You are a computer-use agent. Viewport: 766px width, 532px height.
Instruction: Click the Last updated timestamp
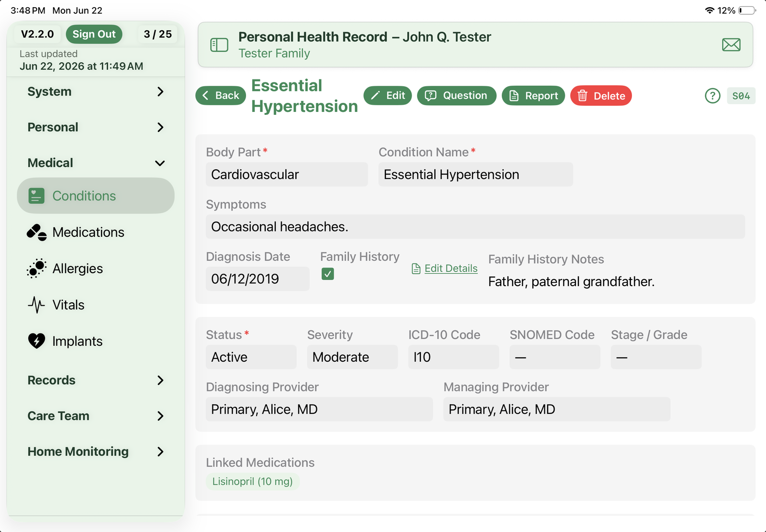coord(81,66)
